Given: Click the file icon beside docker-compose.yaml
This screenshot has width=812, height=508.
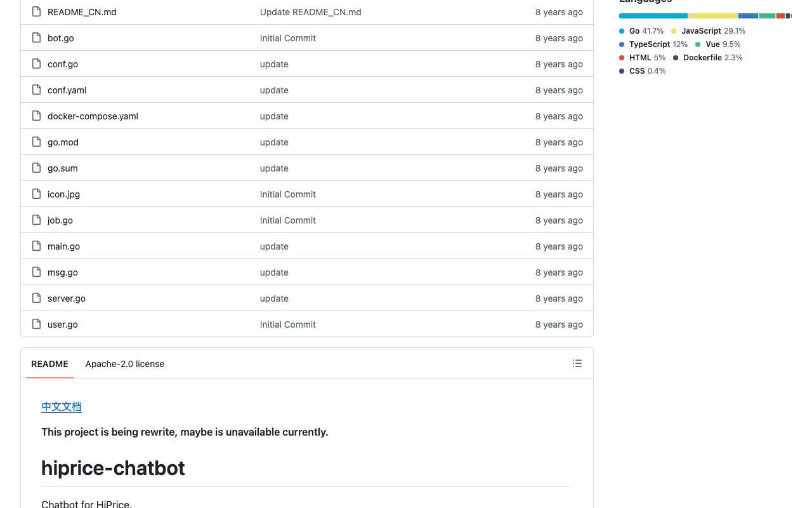Looking at the screenshot, I should [x=37, y=116].
